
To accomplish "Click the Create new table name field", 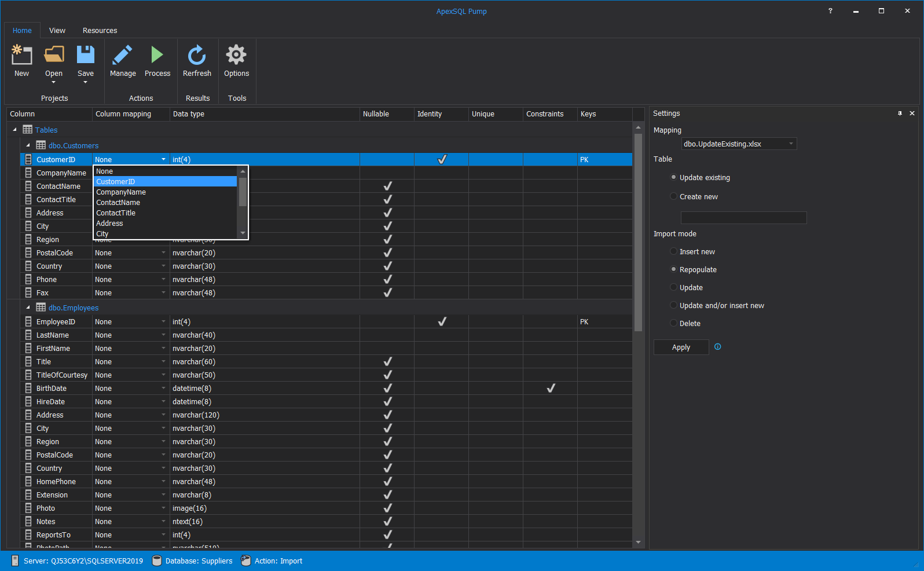I will (x=743, y=218).
